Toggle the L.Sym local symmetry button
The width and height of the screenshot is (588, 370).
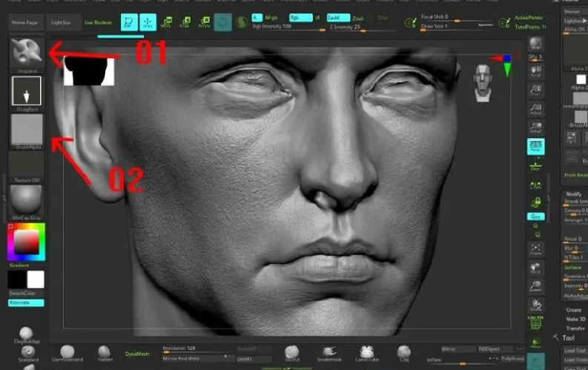pyautogui.click(x=535, y=185)
